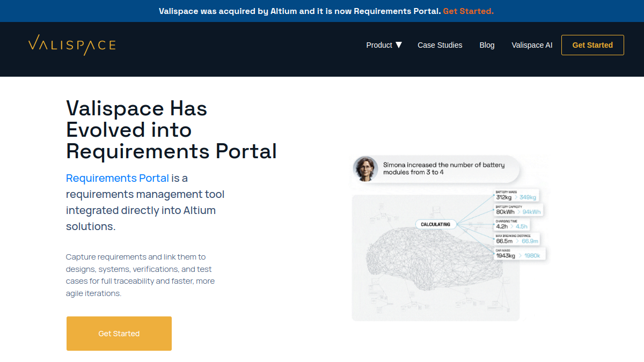Click the yellow Get Started button
The height and width of the screenshot is (362, 644).
tap(119, 334)
